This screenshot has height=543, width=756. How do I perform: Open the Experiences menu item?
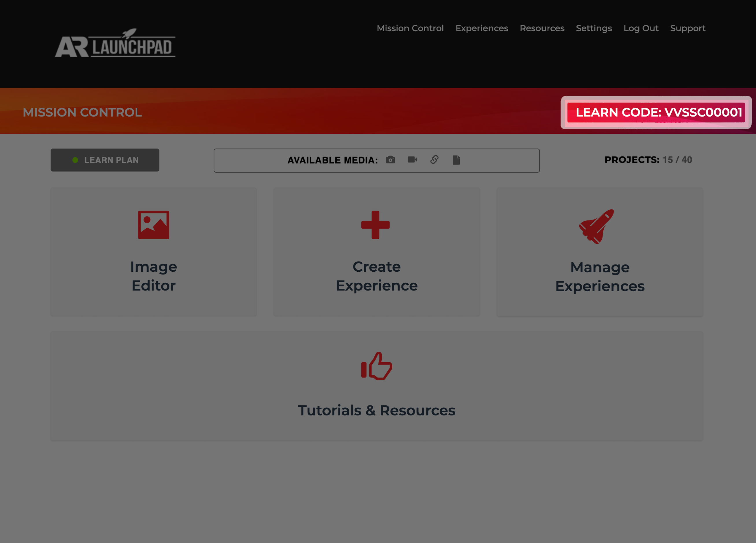482,28
